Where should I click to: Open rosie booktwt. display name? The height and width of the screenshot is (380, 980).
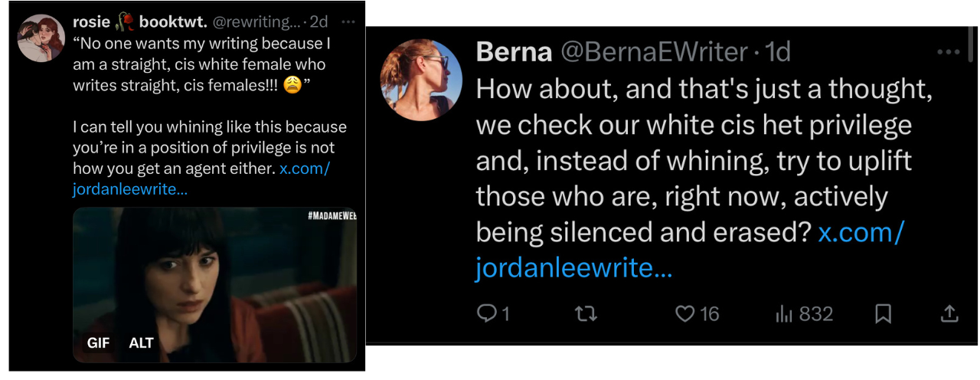(139, 22)
